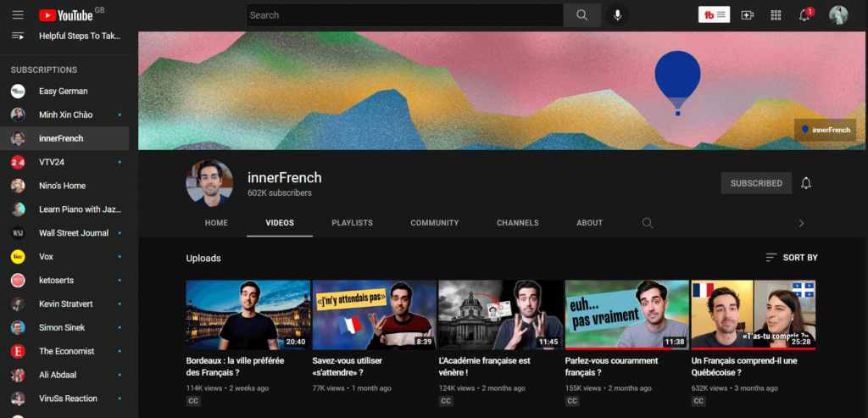Open Wall Street Journal channel avatar
Screen dimensions: 868x418
pyautogui.click(x=18, y=233)
